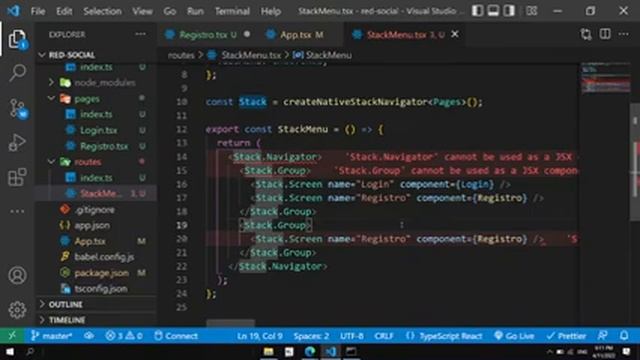
Task: Change indentation via Spaces: 2
Action: tap(311, 336)
